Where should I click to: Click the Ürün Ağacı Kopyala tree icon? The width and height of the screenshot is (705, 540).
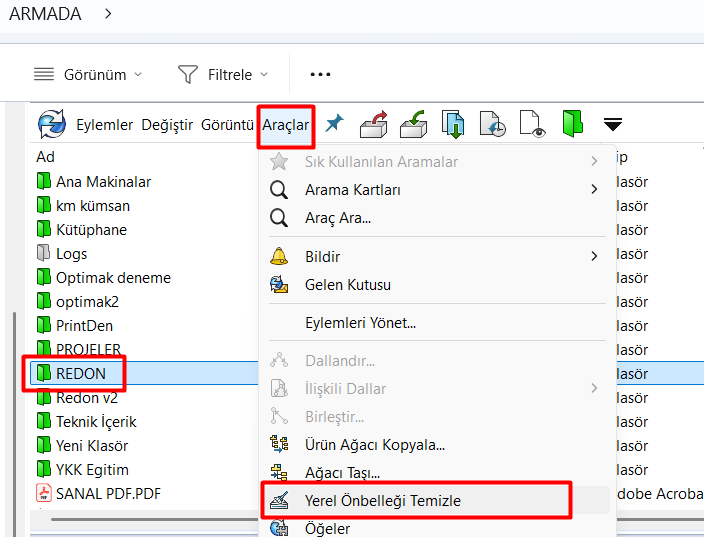point(279,444)
